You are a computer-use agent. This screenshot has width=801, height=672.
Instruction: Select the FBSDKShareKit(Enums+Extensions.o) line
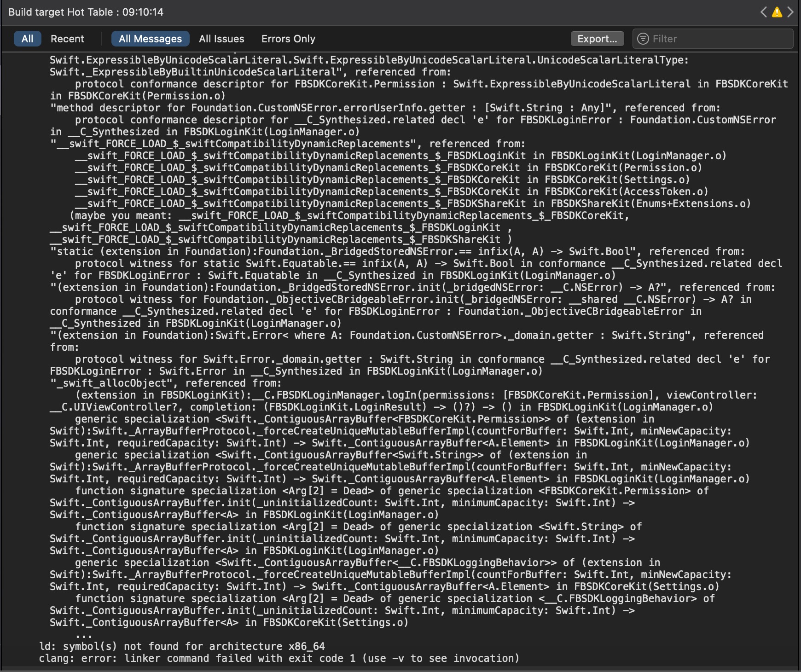(x=400, y=203)
